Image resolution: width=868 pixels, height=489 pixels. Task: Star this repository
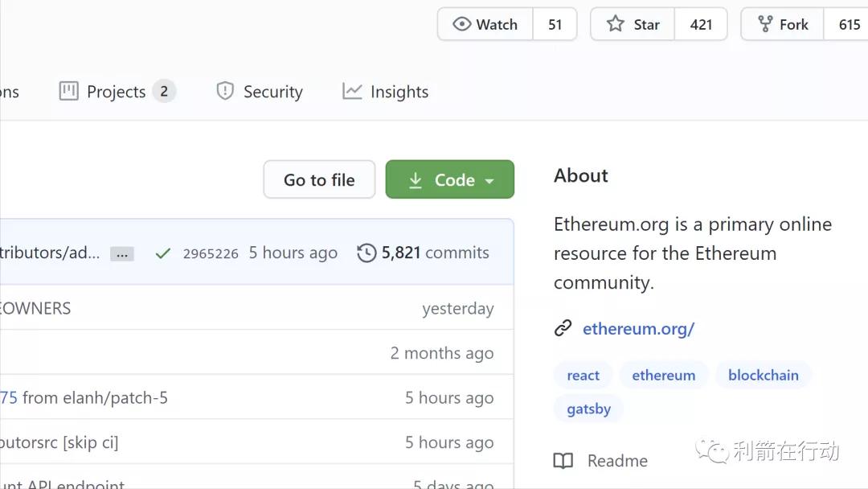coord(633,24)
